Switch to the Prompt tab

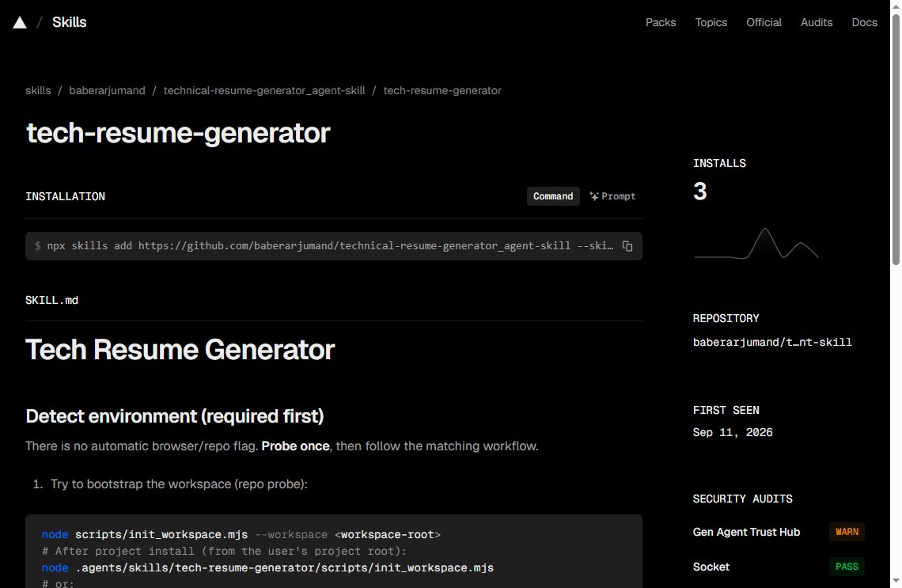click(612, 196)
